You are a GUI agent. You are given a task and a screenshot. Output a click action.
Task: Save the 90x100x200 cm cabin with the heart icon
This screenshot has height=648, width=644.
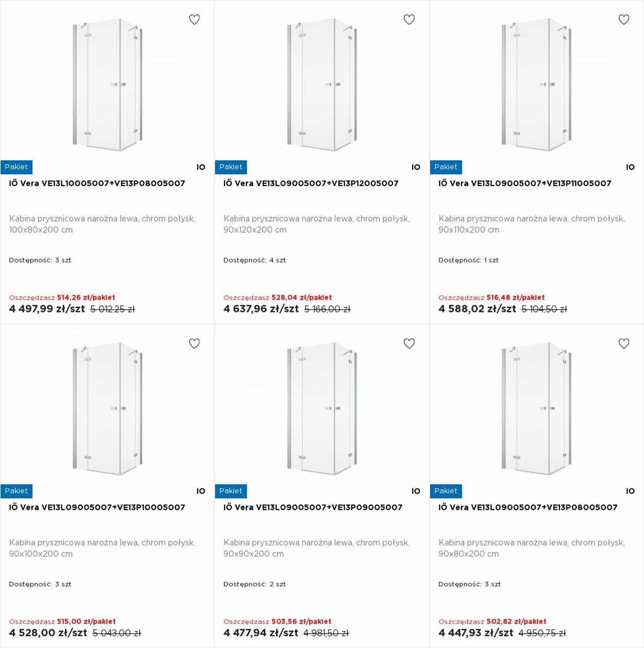(194, 343)
